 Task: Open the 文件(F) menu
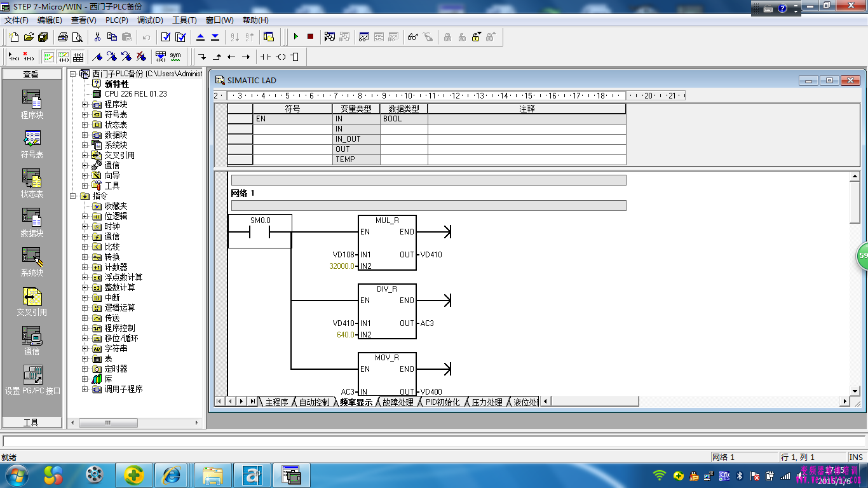click(x=17, y=20)
